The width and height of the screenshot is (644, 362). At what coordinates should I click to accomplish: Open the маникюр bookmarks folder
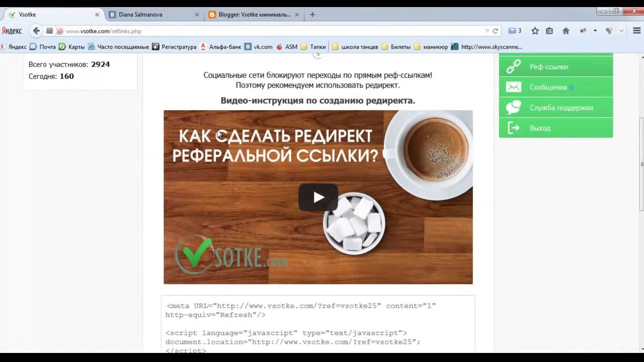pos(431,47)
